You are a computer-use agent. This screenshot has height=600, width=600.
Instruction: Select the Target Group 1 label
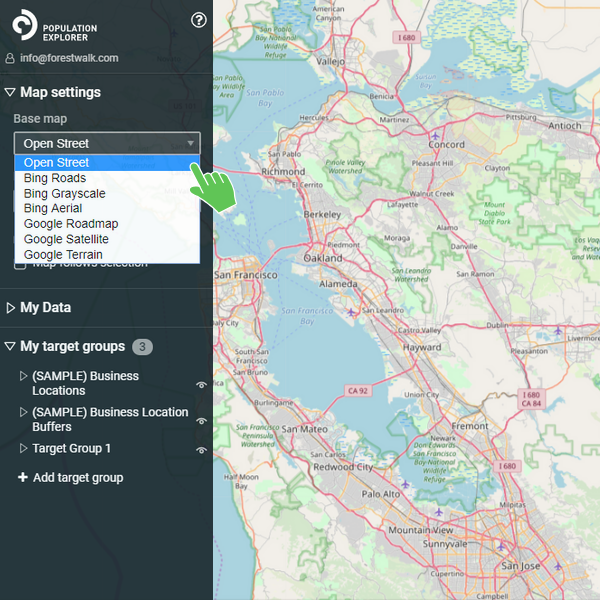point(72,448)
